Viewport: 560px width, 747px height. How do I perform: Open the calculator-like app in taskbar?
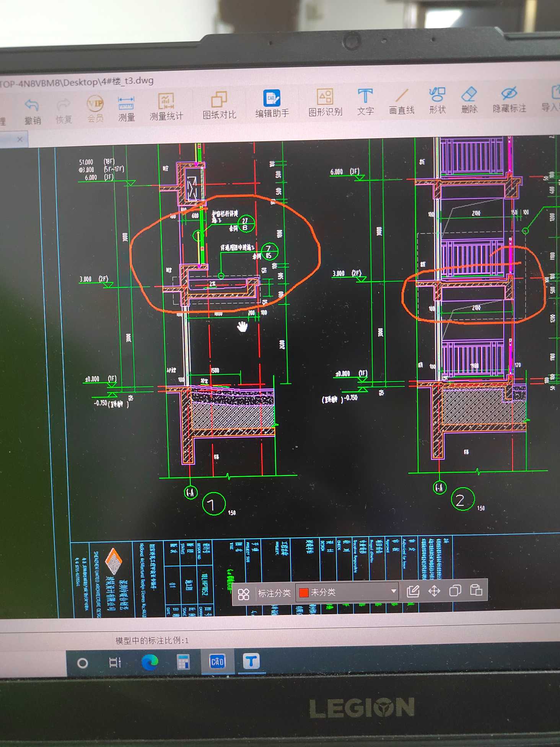point(183,662)
